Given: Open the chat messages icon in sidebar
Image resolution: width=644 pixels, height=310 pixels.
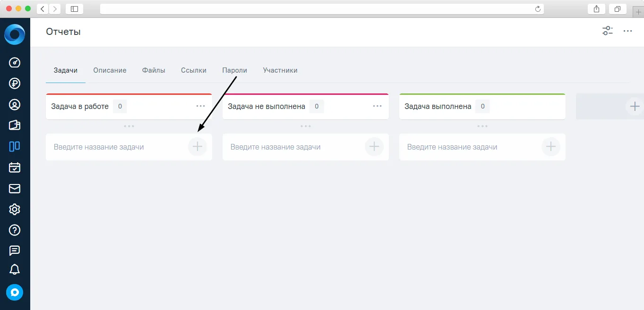Looking at the screenshot, I should pos(15,251).
